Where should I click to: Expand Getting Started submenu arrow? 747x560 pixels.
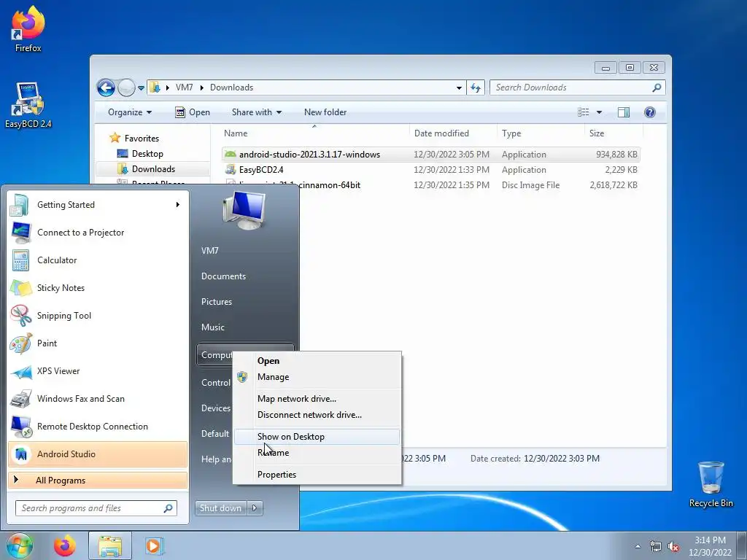178,205
